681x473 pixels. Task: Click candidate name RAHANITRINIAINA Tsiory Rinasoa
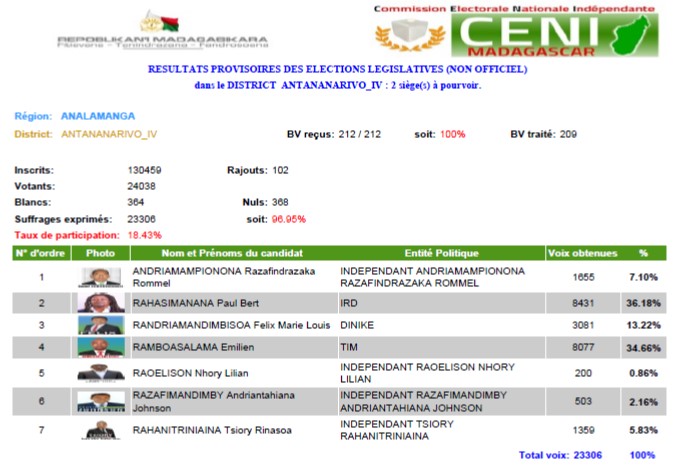point(212,430)
